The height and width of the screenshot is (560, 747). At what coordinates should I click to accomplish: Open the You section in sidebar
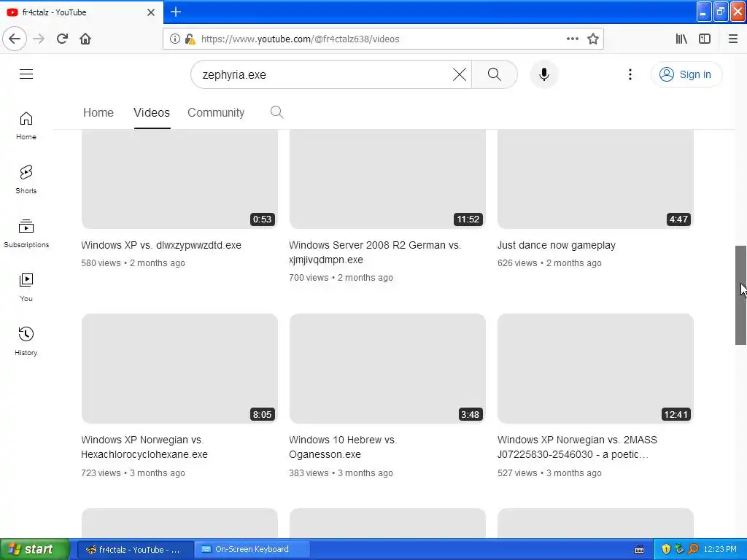coord(26,287)
